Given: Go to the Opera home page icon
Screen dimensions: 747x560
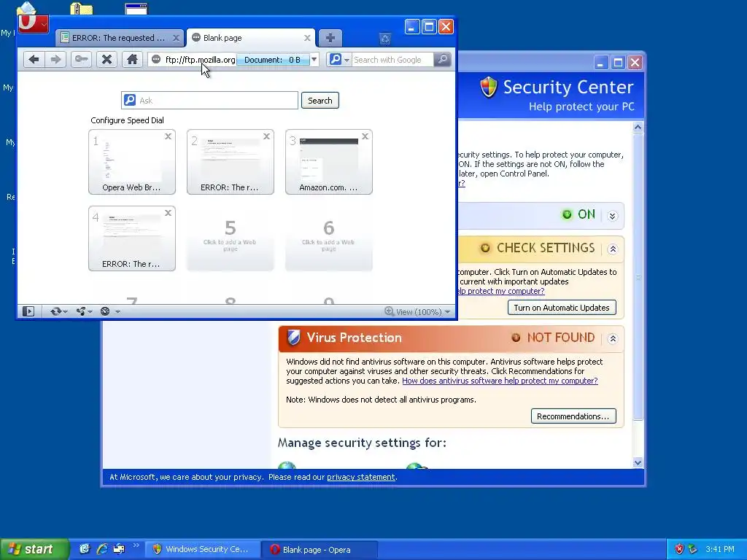Looking at the screenshot, I should pos(132,60).
